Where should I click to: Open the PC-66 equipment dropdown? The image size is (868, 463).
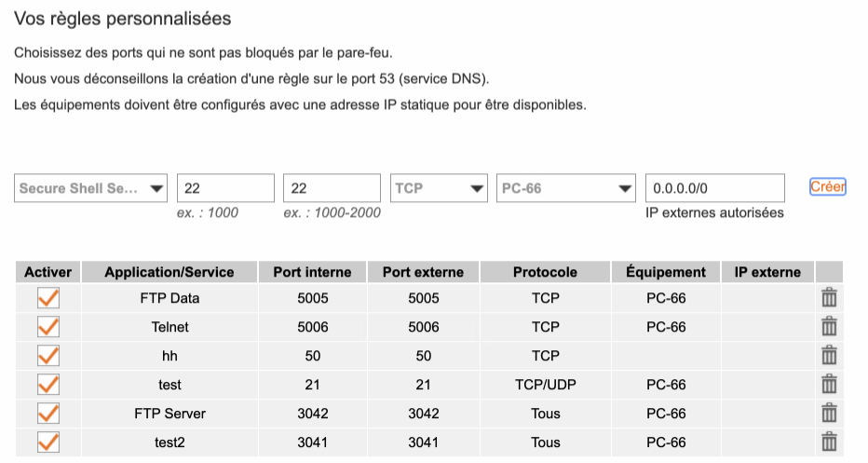coord(566,188)
